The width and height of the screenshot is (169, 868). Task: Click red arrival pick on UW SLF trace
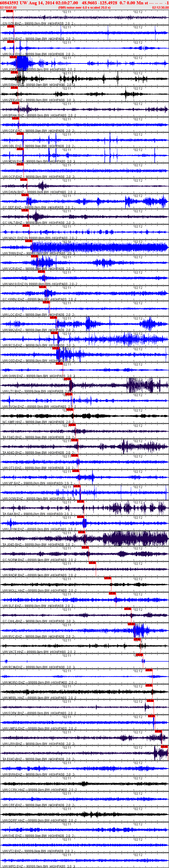(112, 594)
